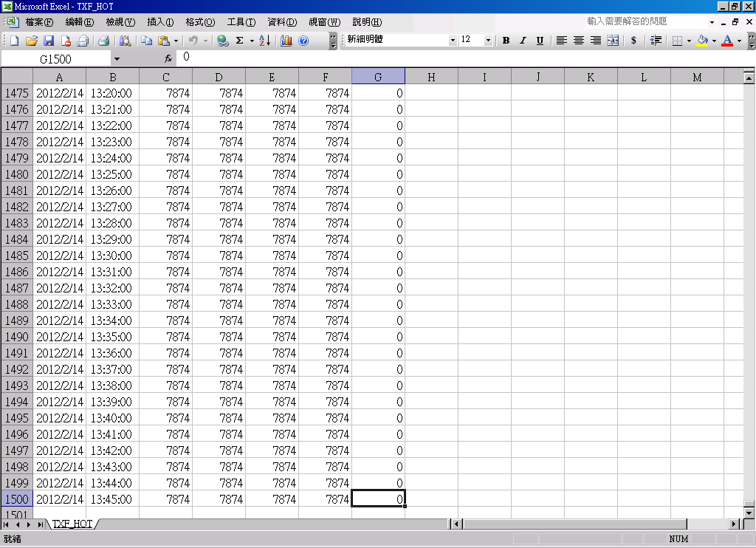Viewport: 756px width, 548px height.
Task: Center the cell text
Action: (x=579, y=41)
